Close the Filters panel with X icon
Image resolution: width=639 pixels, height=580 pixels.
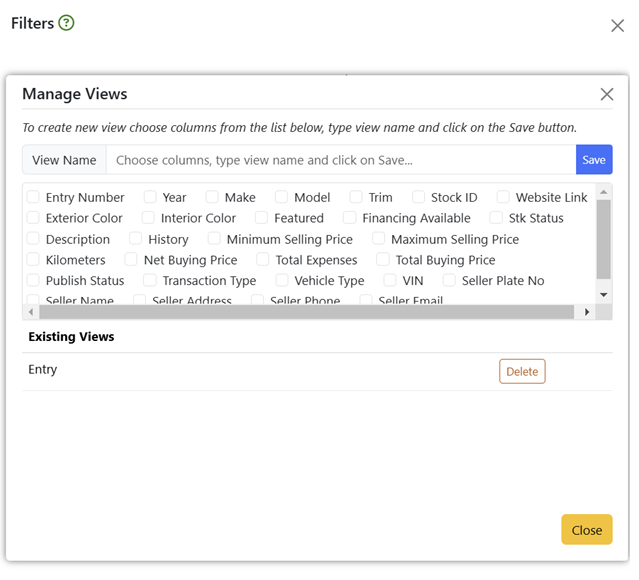click(x=617, y=26)
